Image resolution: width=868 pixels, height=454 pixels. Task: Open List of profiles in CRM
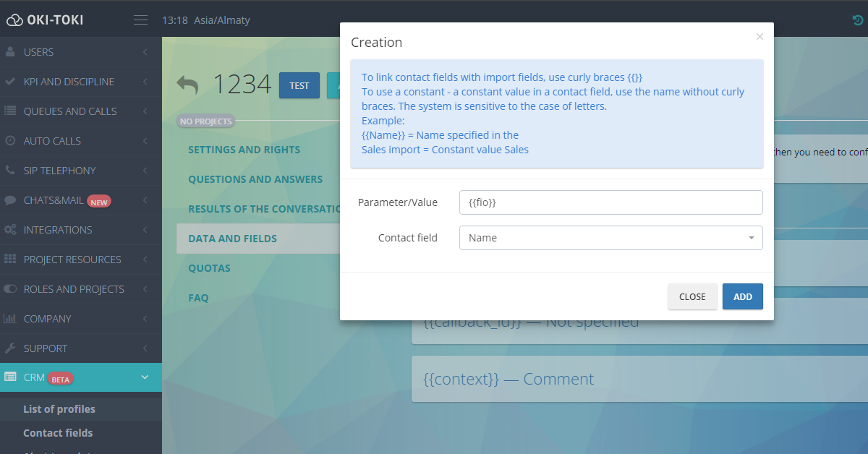(x=59, y=409)
